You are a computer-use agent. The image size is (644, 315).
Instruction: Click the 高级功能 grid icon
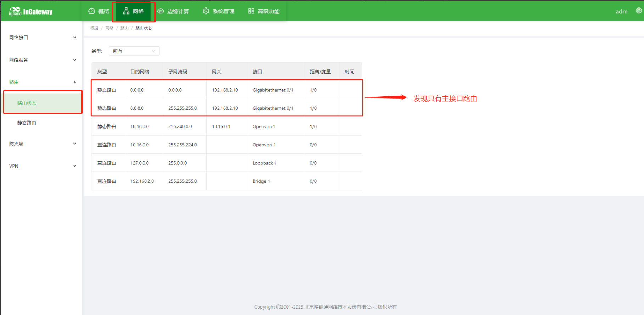(251, 11)
